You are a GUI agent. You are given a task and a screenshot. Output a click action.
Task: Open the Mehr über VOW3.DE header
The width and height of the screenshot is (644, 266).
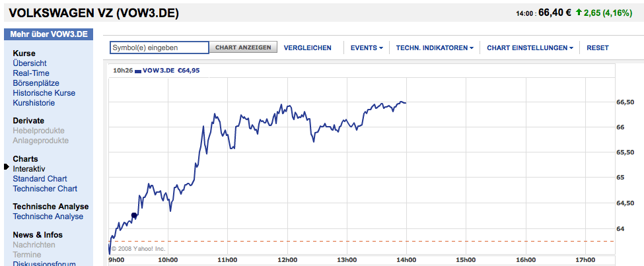pyautogui.click(x=49, y=34)
